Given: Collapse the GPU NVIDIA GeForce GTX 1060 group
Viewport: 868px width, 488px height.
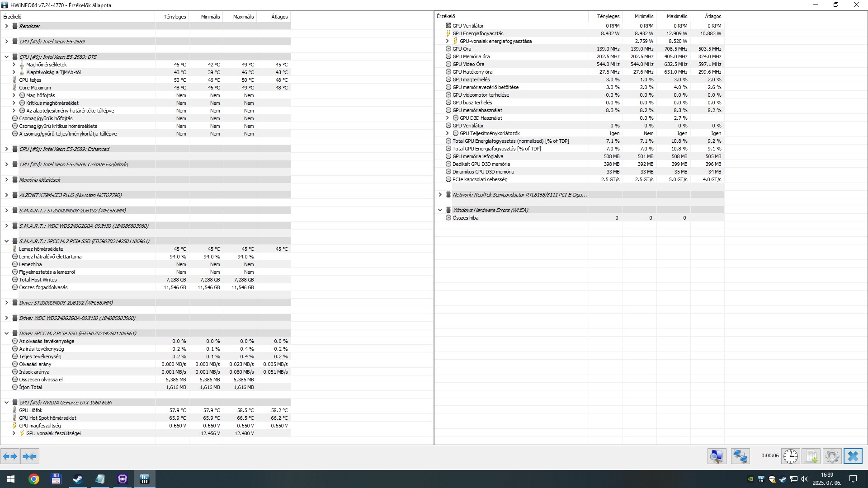Looking at the screenshot, I should coord(6,403).
